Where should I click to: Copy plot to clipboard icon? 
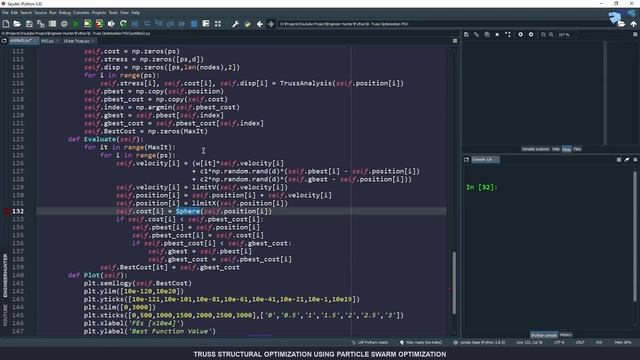tap(487, 35)
